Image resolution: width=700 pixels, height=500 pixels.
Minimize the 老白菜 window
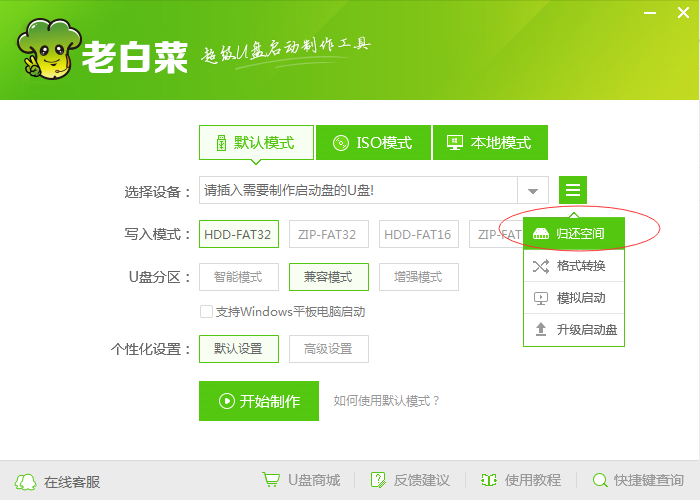click(650, 13)
